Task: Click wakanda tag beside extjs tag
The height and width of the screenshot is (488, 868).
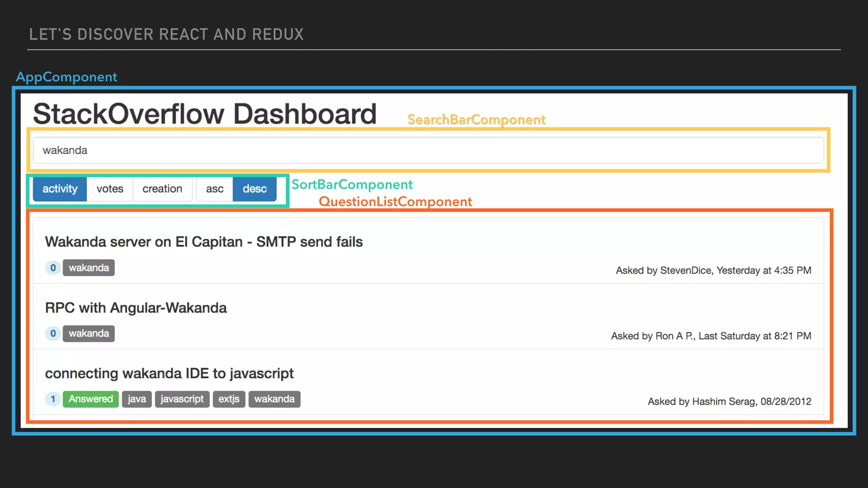Action: 274,399
